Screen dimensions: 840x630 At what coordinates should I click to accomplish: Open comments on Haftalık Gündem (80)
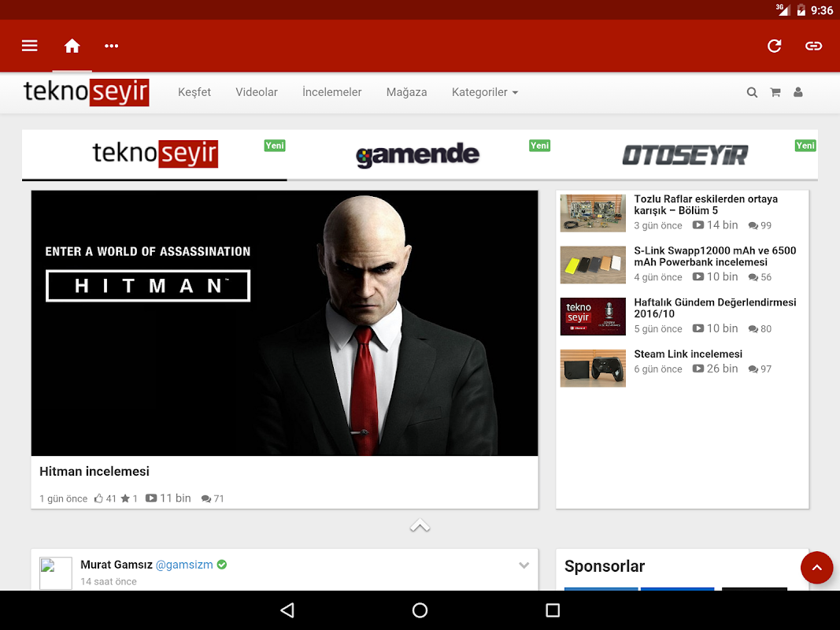tap(760, 329)
